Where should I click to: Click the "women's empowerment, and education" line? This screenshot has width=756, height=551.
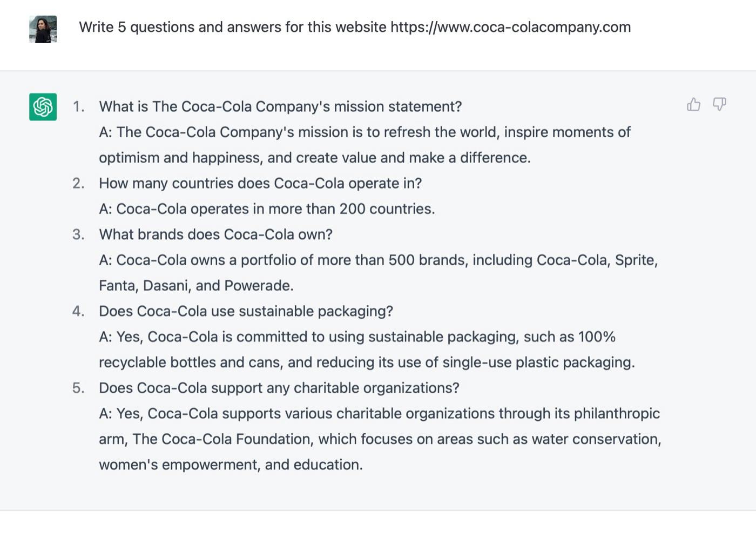[231, 465]
